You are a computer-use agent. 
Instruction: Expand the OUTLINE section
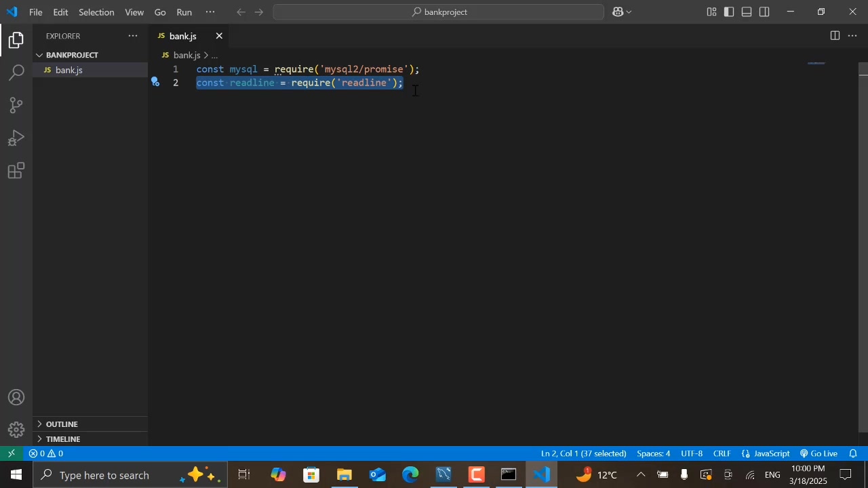90,424
